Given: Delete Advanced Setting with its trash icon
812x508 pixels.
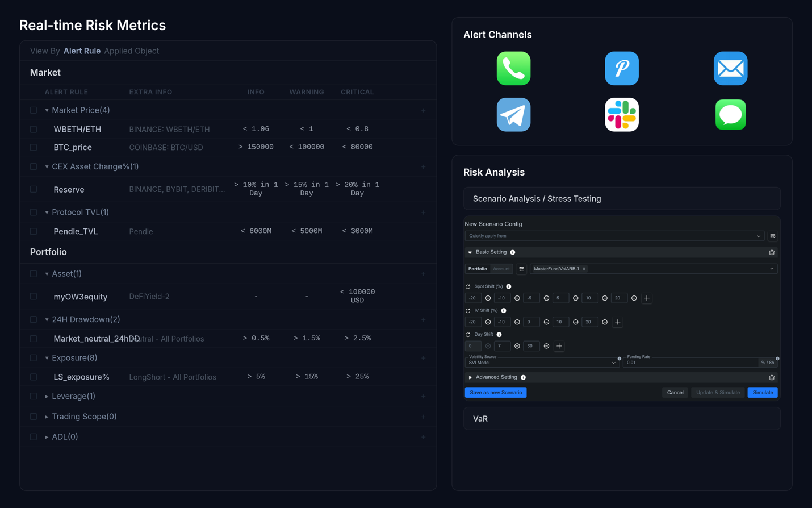Looking at the screenshot, I should (772, 377).
